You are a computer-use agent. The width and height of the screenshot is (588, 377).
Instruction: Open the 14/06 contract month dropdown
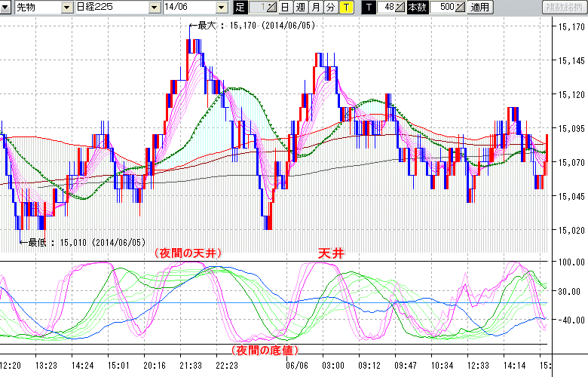click(221, 8)
